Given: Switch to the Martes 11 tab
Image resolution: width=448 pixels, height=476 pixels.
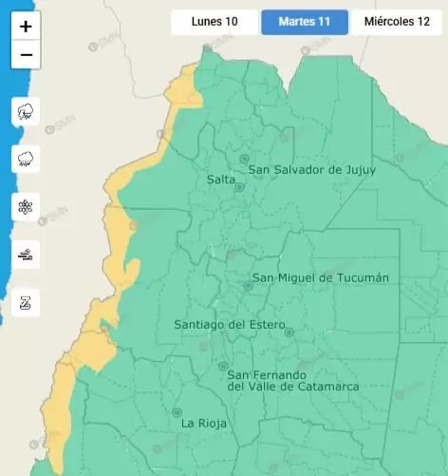Looking at the screenshot, I should (x=305, y=22).
